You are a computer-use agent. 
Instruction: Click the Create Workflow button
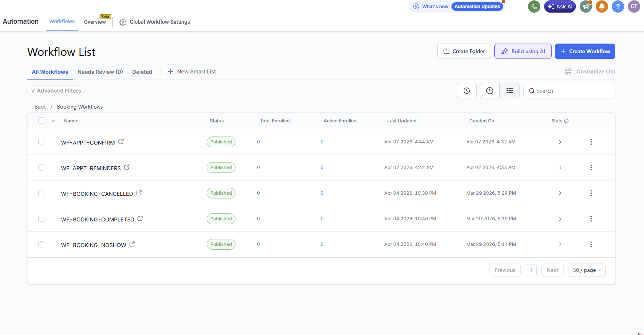[x=585, y=51]
